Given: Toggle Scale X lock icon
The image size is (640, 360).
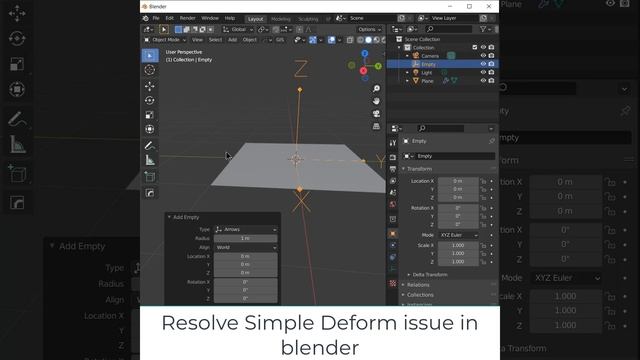Looking at the screenshot, I should 483,245.
